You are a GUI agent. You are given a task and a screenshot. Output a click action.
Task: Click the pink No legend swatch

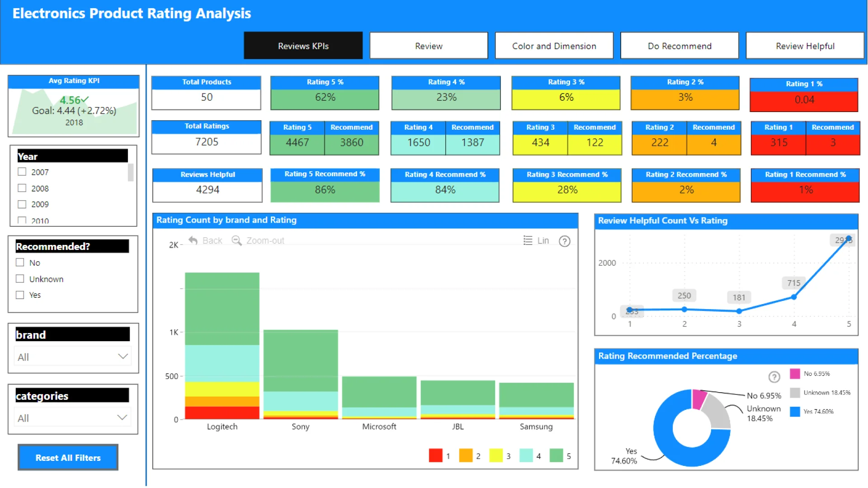coord(795,374)
